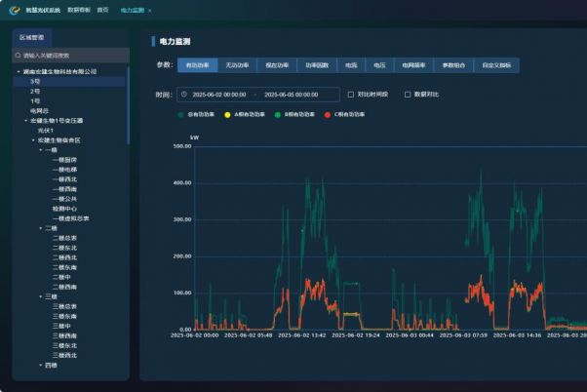Collapse the 二楼 tree branch
The width and height of the screenshot is (587, 392).
pyautogui.click(x=41, y=227)
